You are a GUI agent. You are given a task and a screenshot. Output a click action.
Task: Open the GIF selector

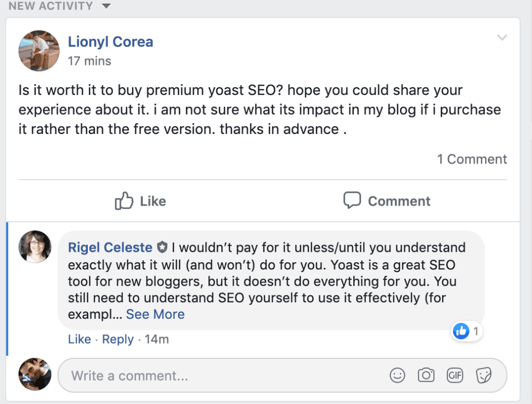point(455,375)
